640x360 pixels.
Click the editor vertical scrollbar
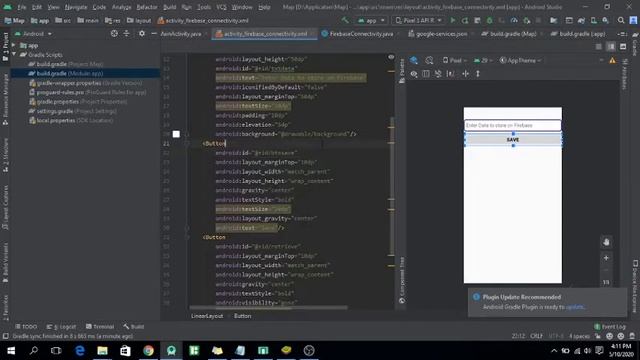click(x=392, y=186)
